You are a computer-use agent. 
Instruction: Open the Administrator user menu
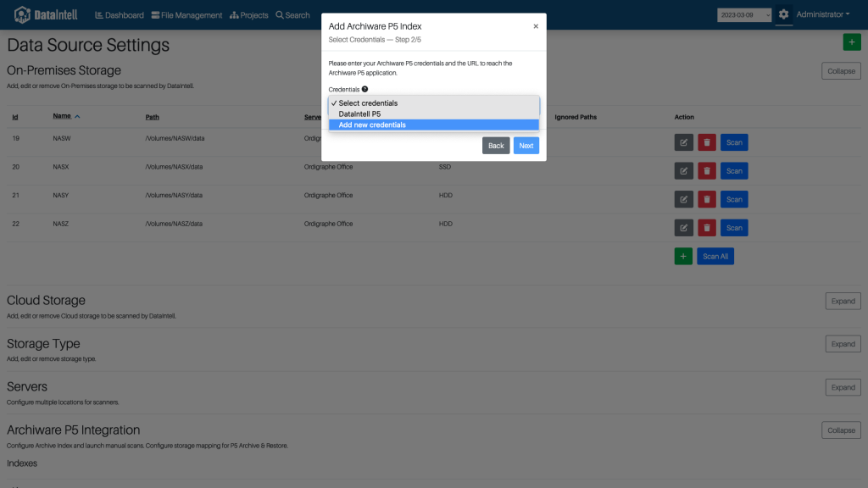tap(822, 14)
